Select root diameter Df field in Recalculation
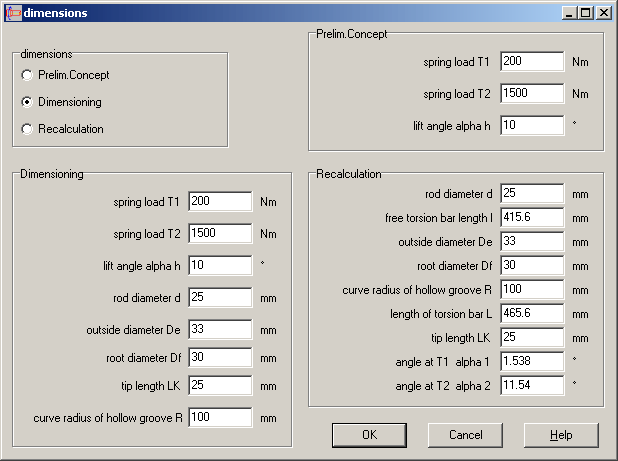Image resolution: width=618 pixels, height=461 pixels. (532, 266)
